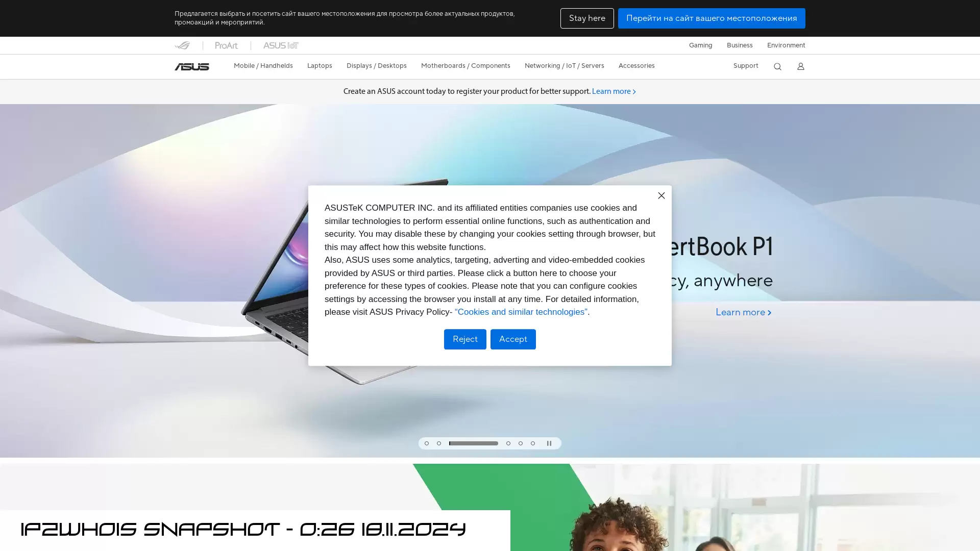Select slideshow dot indicator 5
The image size is (980, 551).
520,443
